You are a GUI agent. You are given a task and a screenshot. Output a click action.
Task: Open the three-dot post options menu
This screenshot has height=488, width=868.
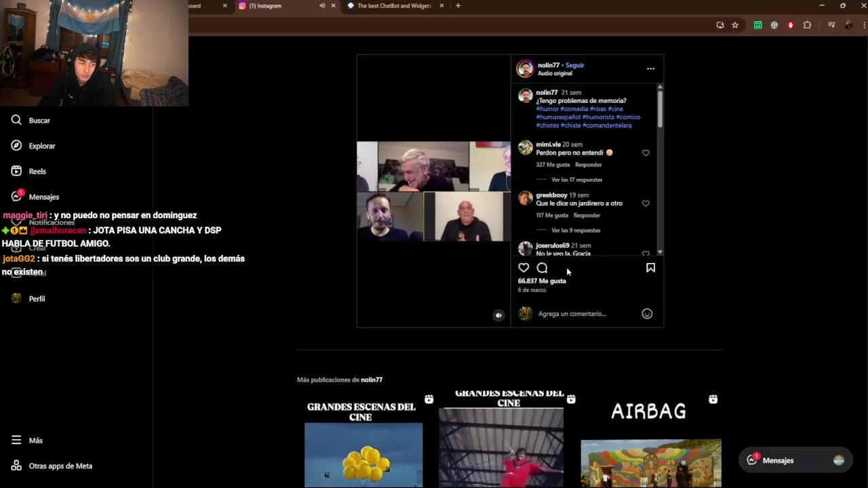tap(650, 68)
